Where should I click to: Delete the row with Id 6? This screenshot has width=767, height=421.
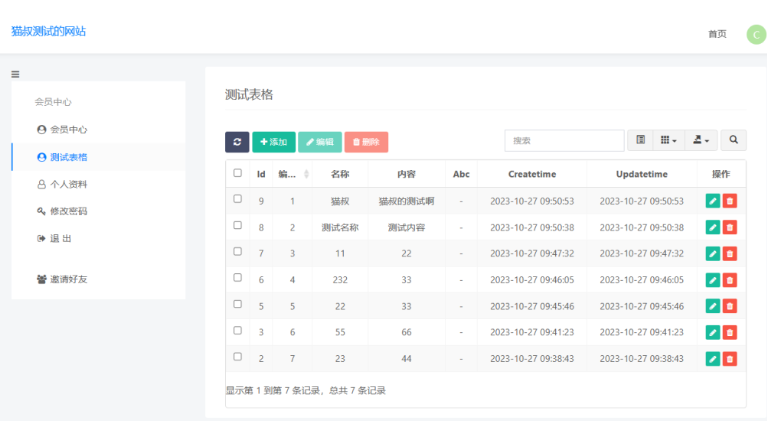pos(730,280)
